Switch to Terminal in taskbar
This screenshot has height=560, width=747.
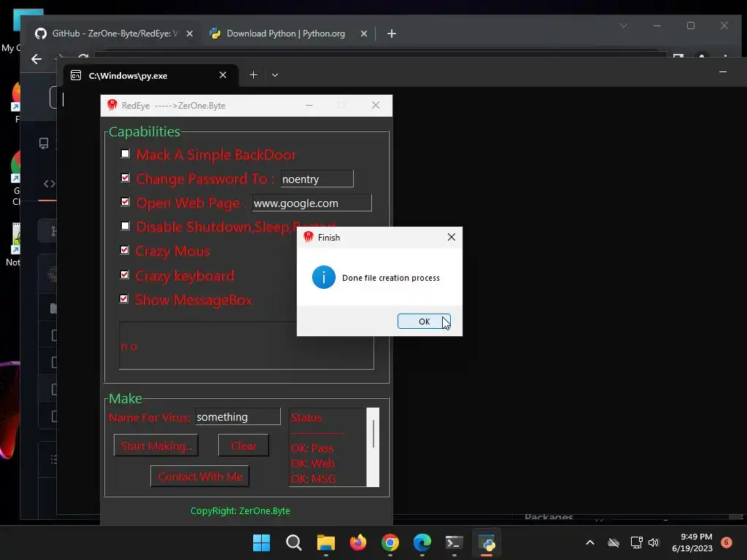point(454,542)
